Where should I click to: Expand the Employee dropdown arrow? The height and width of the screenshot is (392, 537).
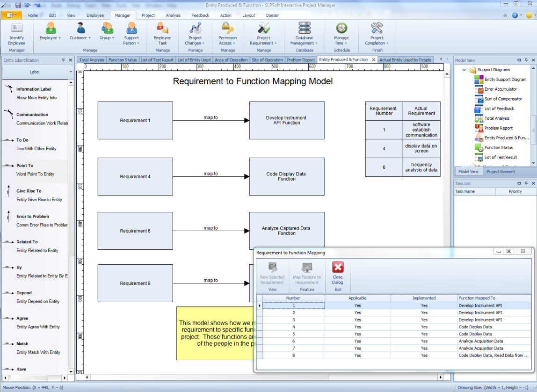pyautogui.click(x=59, y=38)
